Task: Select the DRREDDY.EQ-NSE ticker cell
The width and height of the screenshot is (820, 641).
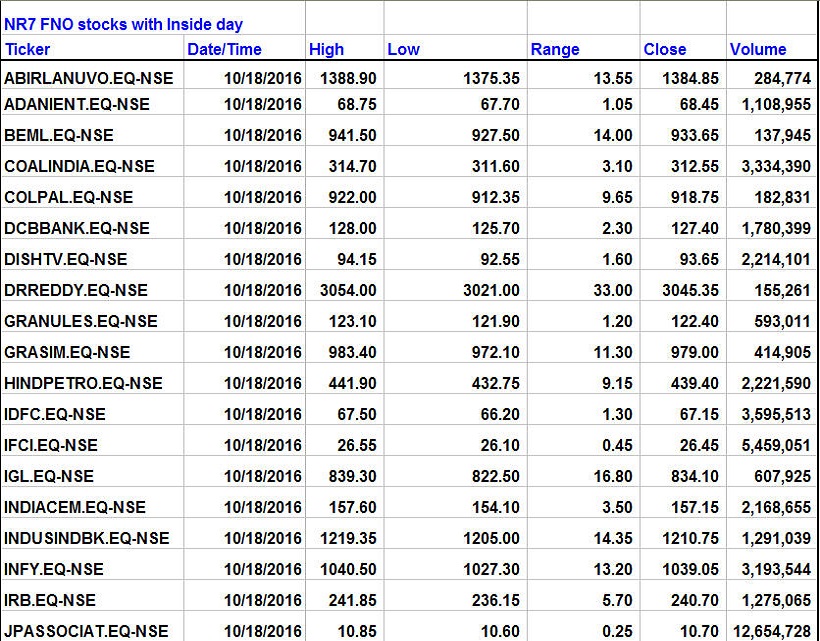Action: point(76,290)
